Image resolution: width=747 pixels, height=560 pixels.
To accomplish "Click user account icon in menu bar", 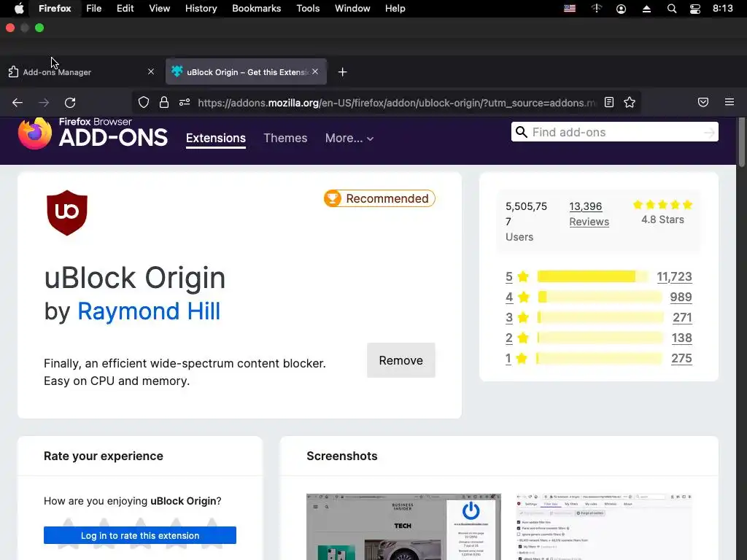I will coord(622,9).
